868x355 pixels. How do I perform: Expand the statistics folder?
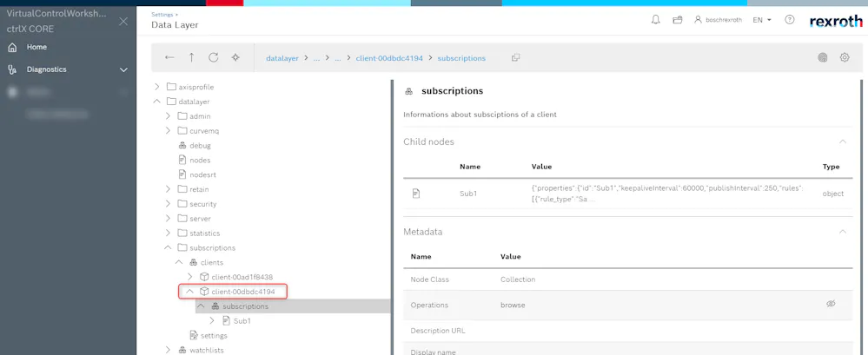point(168,233)
